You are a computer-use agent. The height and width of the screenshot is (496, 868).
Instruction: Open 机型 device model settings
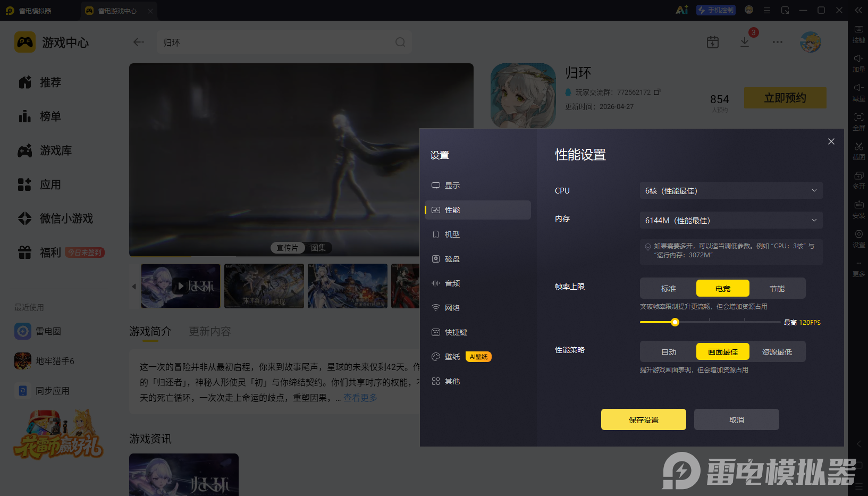[x=477, y=234]
